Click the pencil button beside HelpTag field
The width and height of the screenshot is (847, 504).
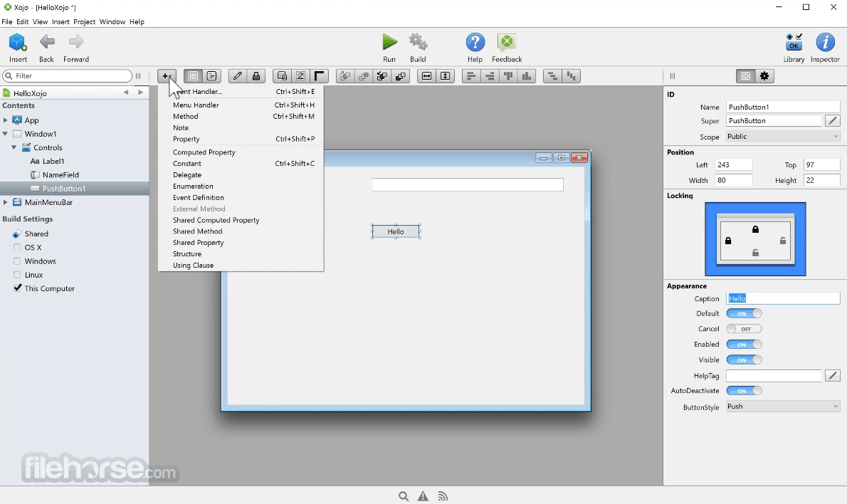pos(833,375)
